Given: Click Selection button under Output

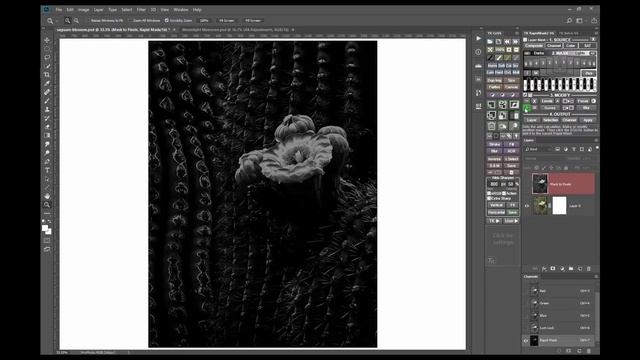Looking at the screenshot, I should (550, 120).
